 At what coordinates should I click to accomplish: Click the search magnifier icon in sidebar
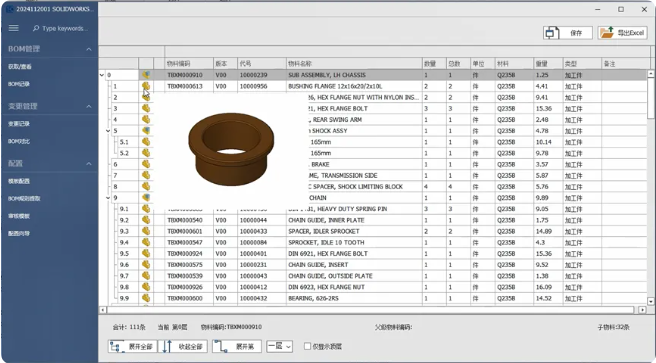[x=36, y=28]
